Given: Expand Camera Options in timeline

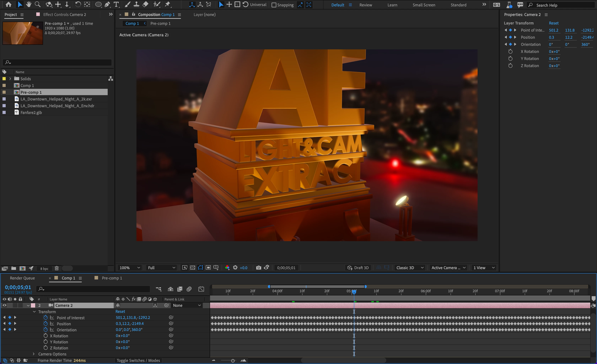Looking at the screenshot, I should tap(34, 354).
